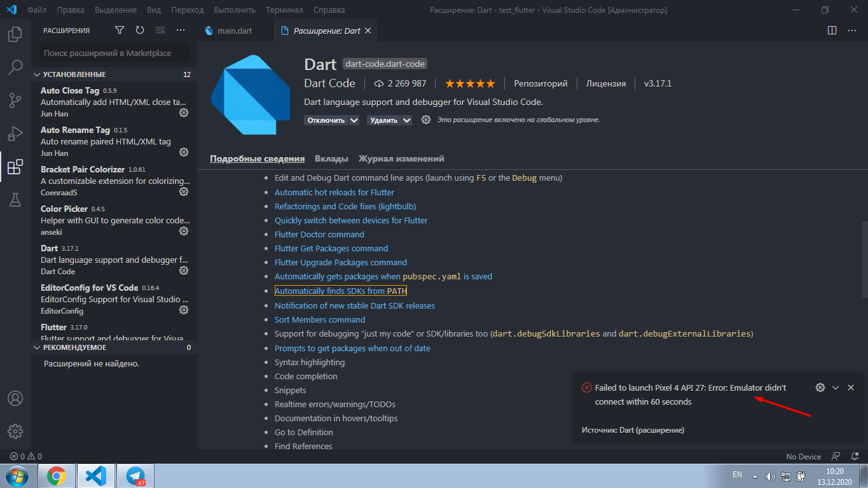
Task: Open the Extensions view icon
Action: (15, 167)
